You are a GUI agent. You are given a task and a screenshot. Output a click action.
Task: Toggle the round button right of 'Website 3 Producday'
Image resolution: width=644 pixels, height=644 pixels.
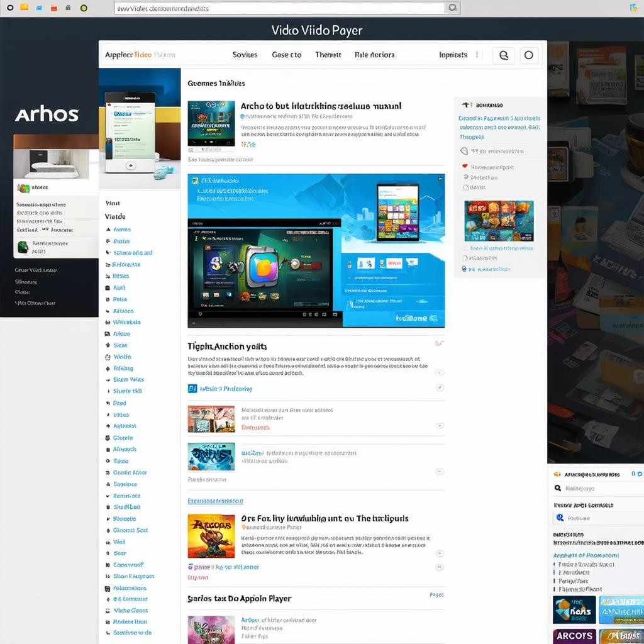pyautogui.click(x=440, y=389)
